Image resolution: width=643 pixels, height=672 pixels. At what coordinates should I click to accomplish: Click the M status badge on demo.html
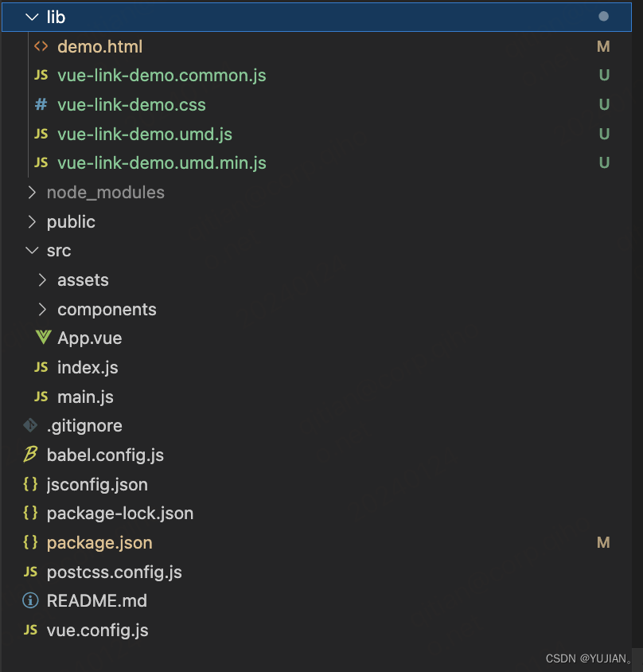(603, 46)
